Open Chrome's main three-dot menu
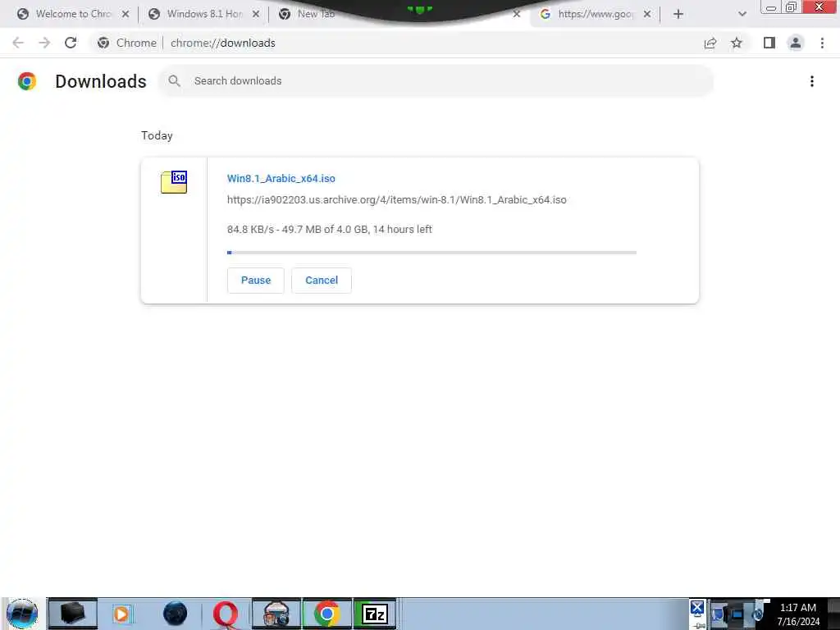The height and width of the screenshot is (630, 840). [822, 43]
